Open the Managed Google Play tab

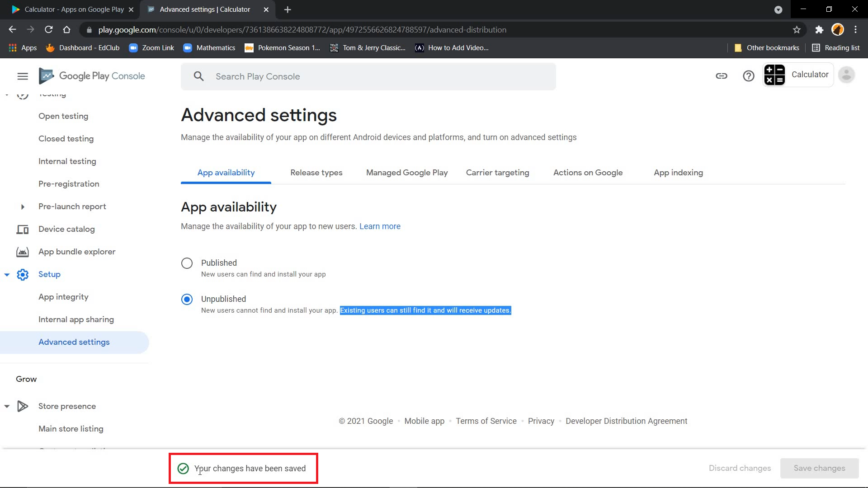click(x=406, y=173)
